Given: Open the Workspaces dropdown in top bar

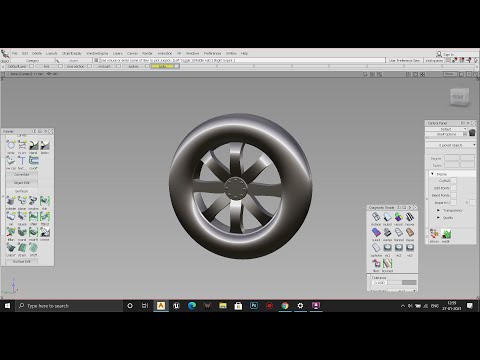Looking at the screenshot, I should (x=435, y=60).
